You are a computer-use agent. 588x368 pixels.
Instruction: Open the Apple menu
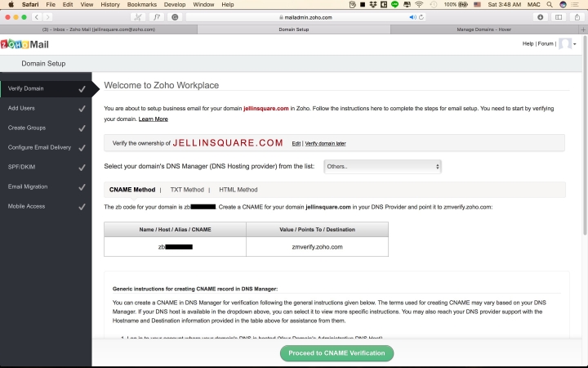pyautogui.click(x=11, y=5)
